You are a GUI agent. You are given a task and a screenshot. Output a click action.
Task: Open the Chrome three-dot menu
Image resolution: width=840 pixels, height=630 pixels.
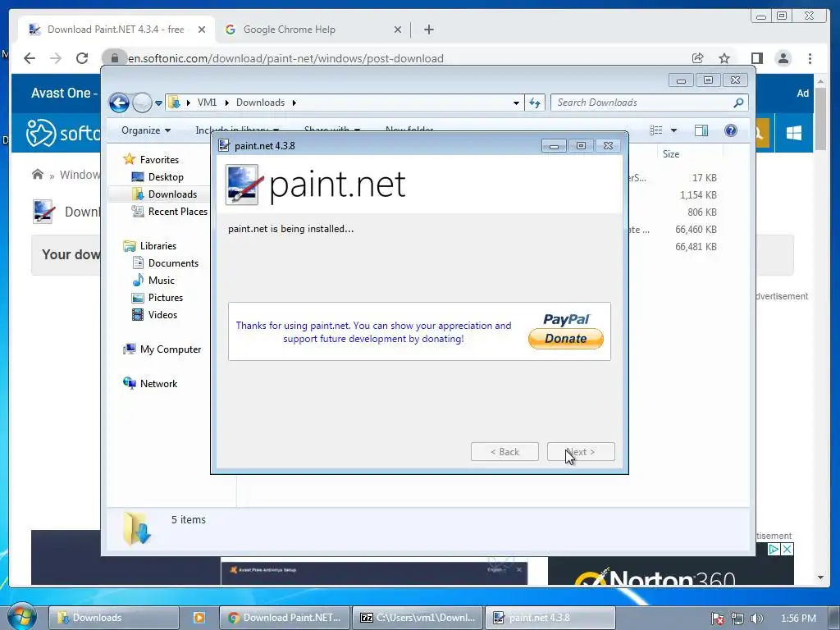810,58
